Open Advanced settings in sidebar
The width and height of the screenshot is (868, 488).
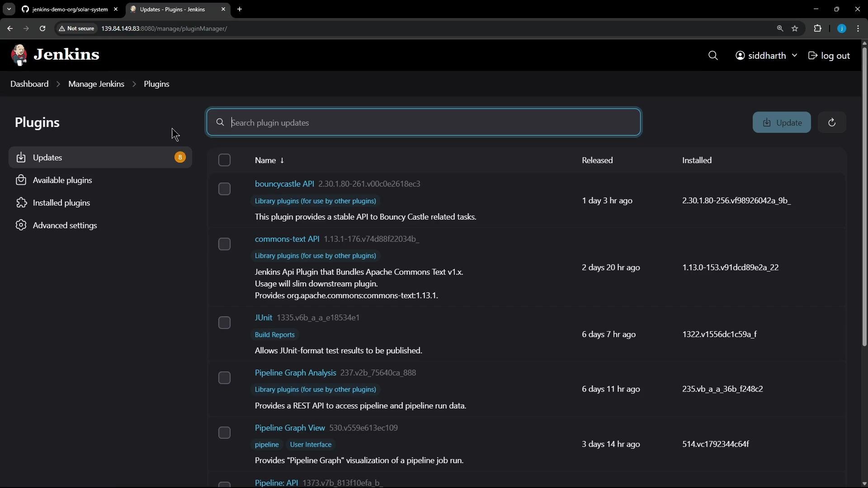[100, 225]
